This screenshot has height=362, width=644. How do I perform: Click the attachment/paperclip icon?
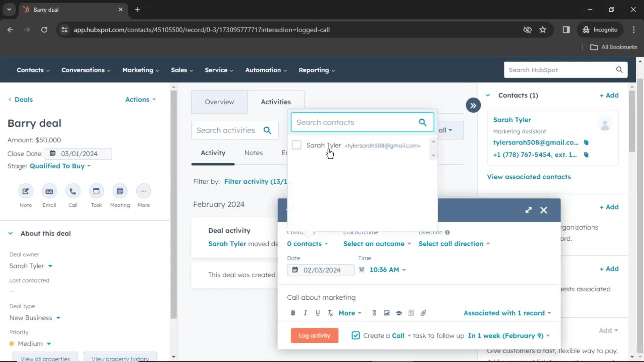(x=423, y=313)
